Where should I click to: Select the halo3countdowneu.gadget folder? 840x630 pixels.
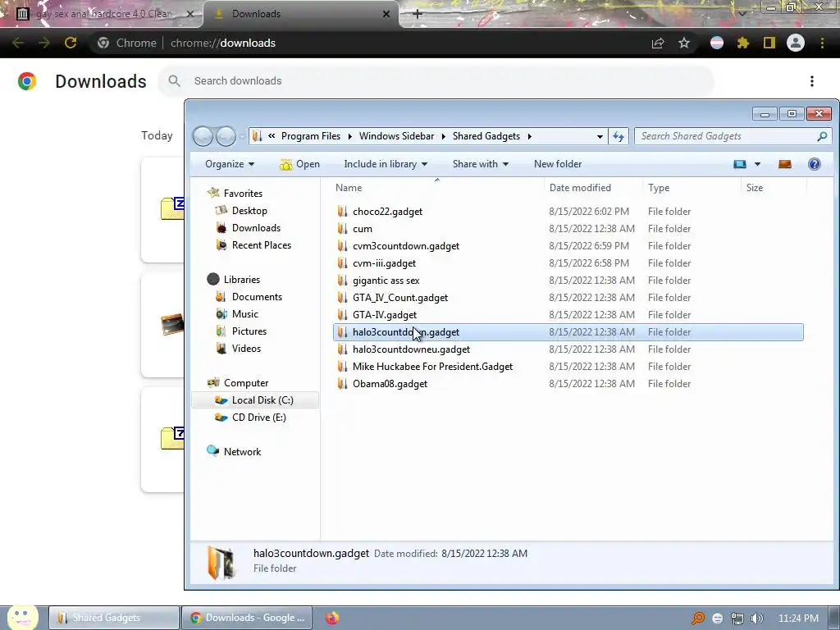[411, 349]
